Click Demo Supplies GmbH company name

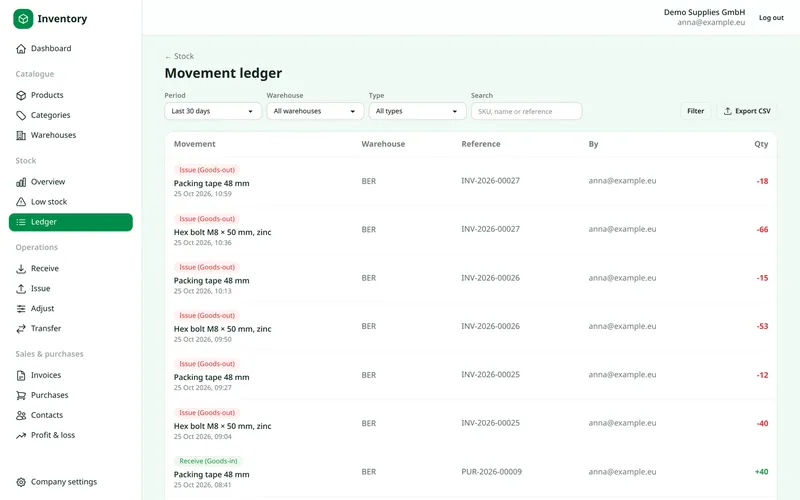click(x=704, y=12)
